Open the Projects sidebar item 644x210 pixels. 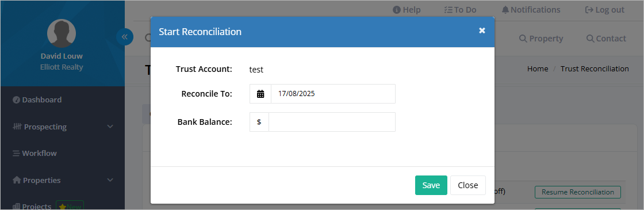tap(32, 207)
